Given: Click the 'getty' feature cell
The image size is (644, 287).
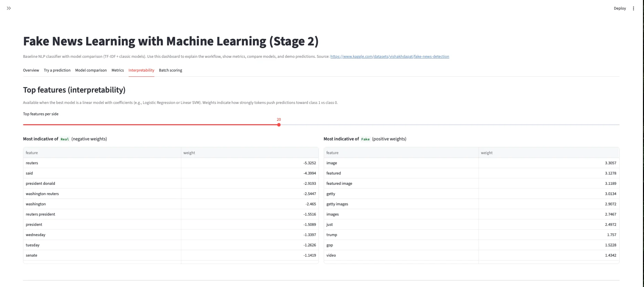Looking at the screenshot, I should tap(401, 194).
